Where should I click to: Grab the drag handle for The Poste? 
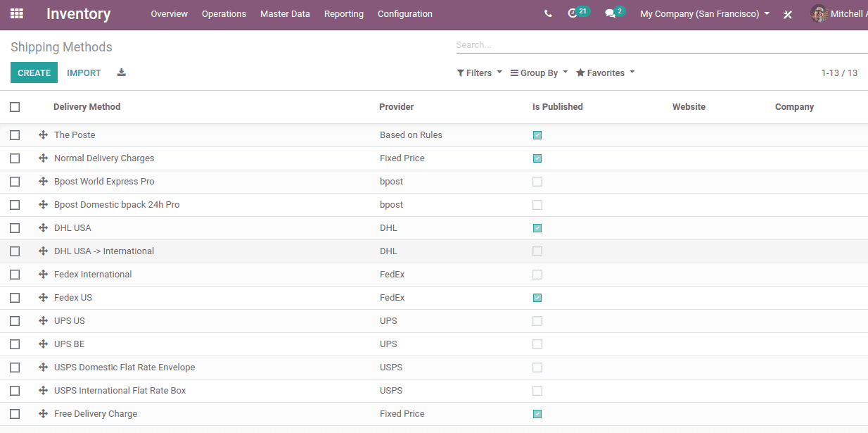pyautogui.click(x=43, y=135)
